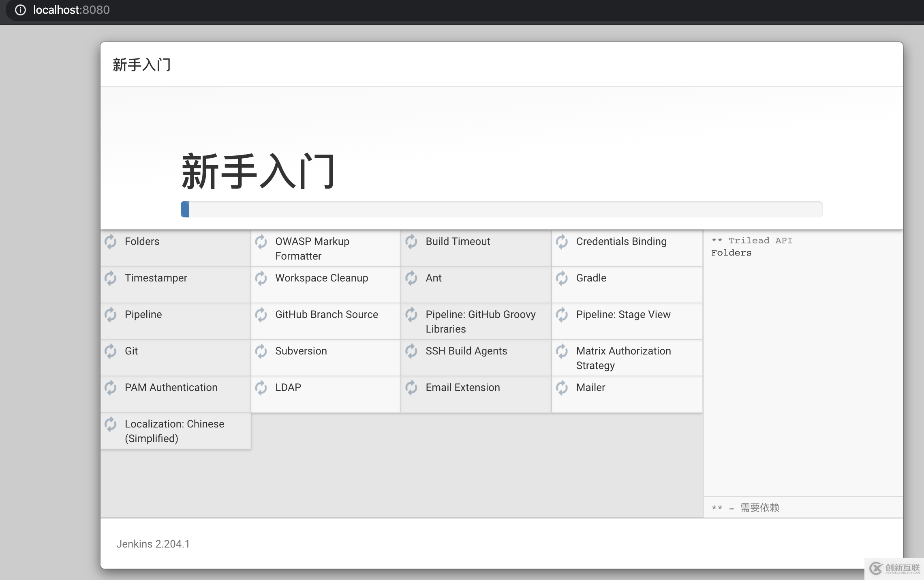924x580 pixels.
Task: Select Matrix Authorization Strategy label
Action: pyautogui.click(x=624, y=358)
